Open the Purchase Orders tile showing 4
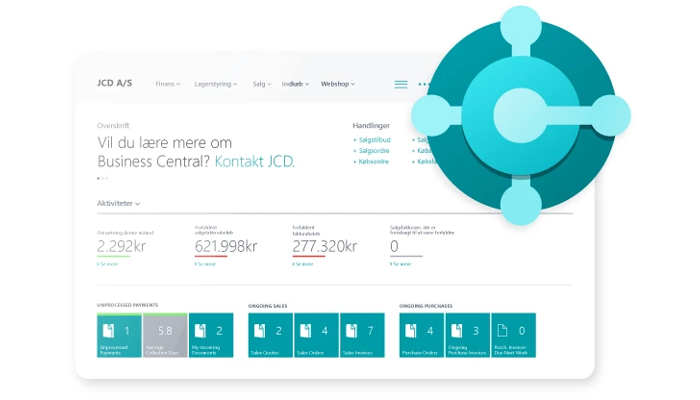The height and width of the screenshot is (400, 700). (422, 335)
